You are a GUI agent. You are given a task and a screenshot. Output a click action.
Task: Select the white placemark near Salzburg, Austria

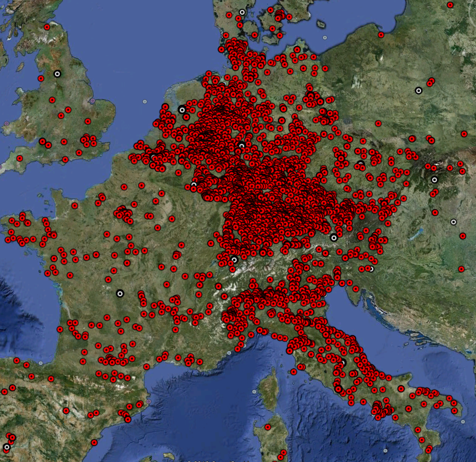tap(333, 238)
